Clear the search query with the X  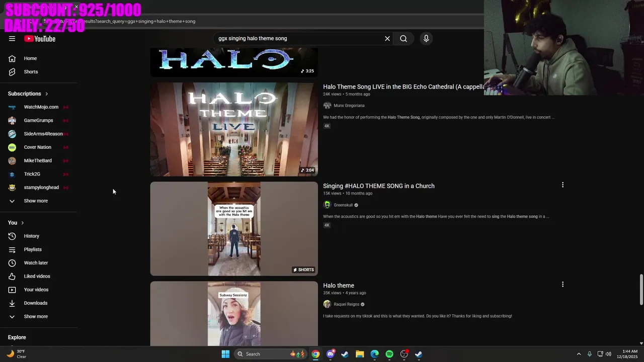point(387,39)
